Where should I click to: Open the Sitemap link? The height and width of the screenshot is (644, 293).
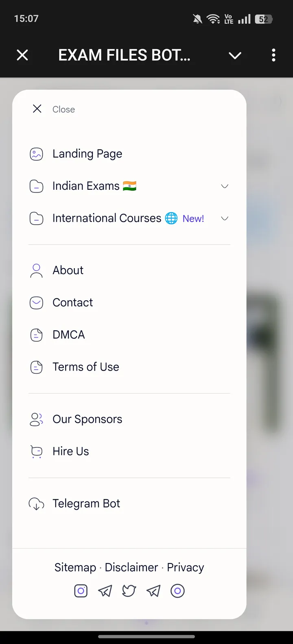click(x=75, y=568)
